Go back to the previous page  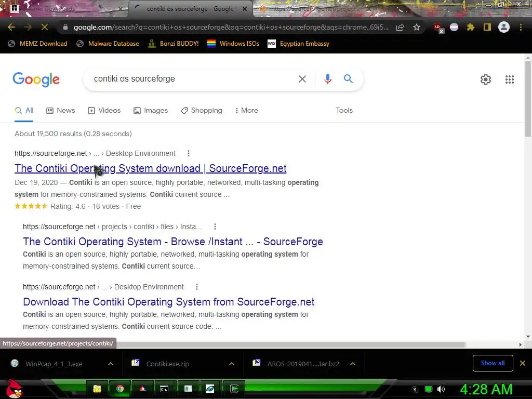click(x=11, y=27)
